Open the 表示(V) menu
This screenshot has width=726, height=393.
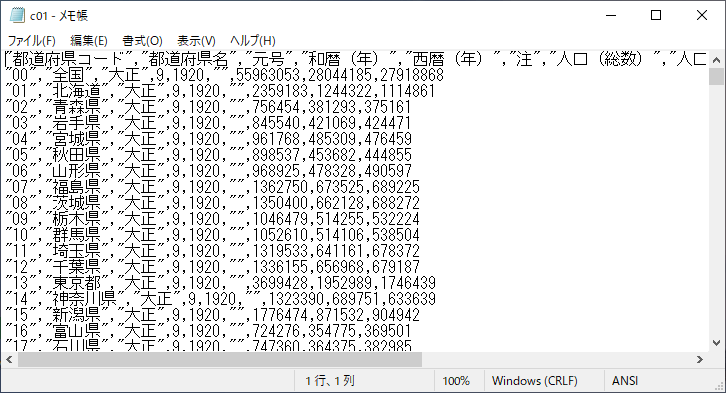(196, 41)
